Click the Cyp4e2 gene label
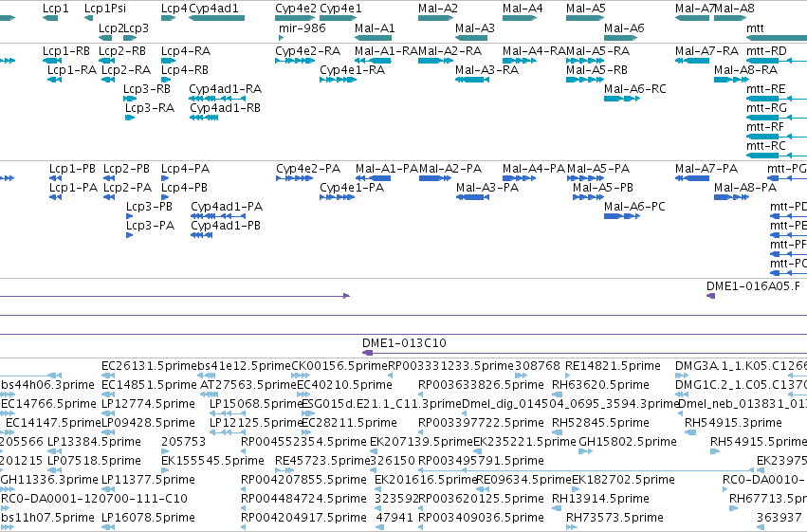 click(x=296, y=9)
